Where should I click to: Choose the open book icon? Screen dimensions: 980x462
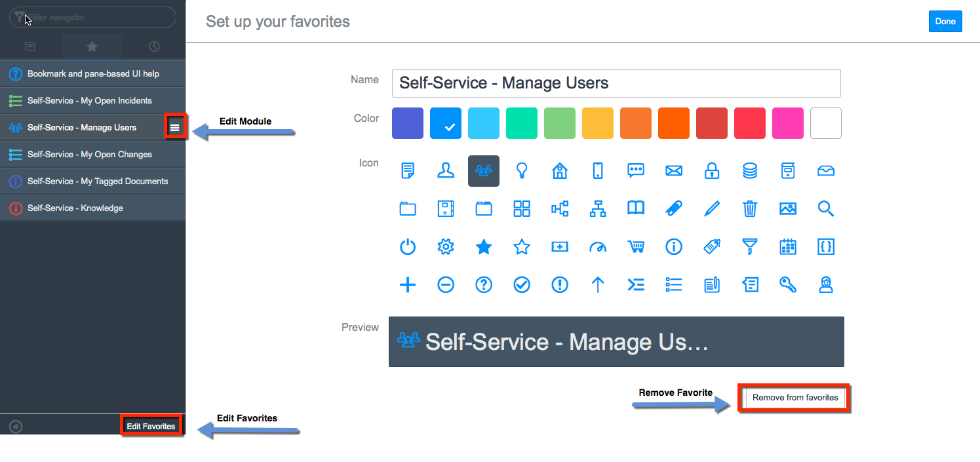point(636,209)
